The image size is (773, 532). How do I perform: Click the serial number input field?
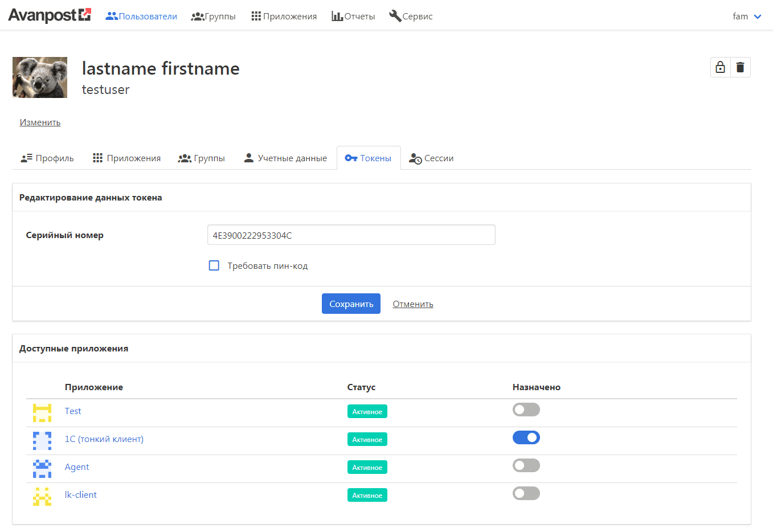click(x=351, y=235)
